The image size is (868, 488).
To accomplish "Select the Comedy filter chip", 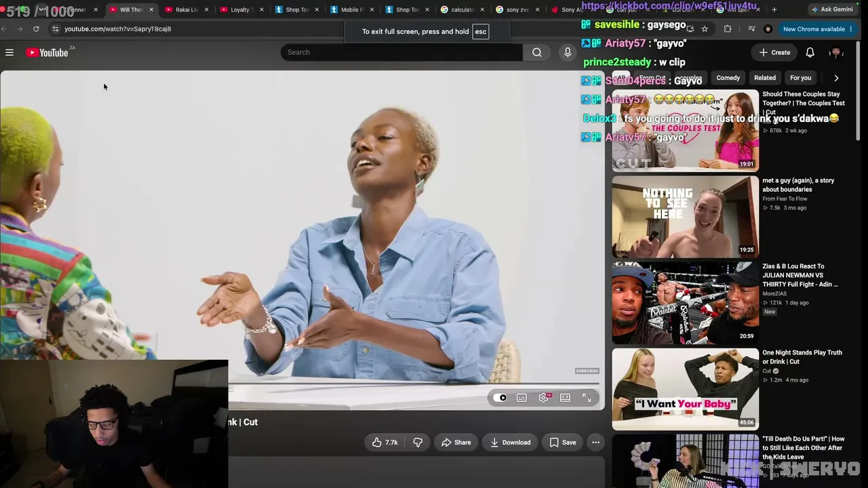I will click(728, 78).
